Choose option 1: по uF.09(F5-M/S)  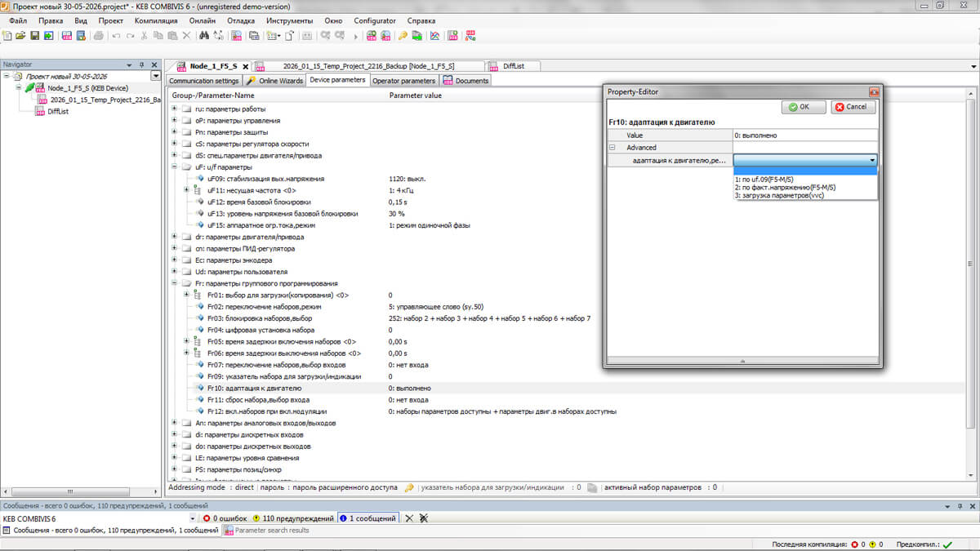pos(805,179)
